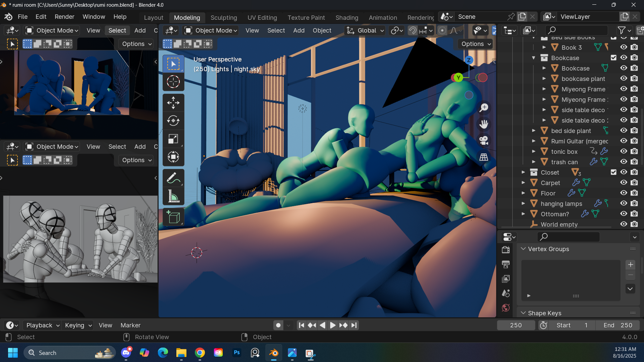Uncheck the Bookcase collection checkbox
Viewport: 644px width, 362px height.
(613, 58)
